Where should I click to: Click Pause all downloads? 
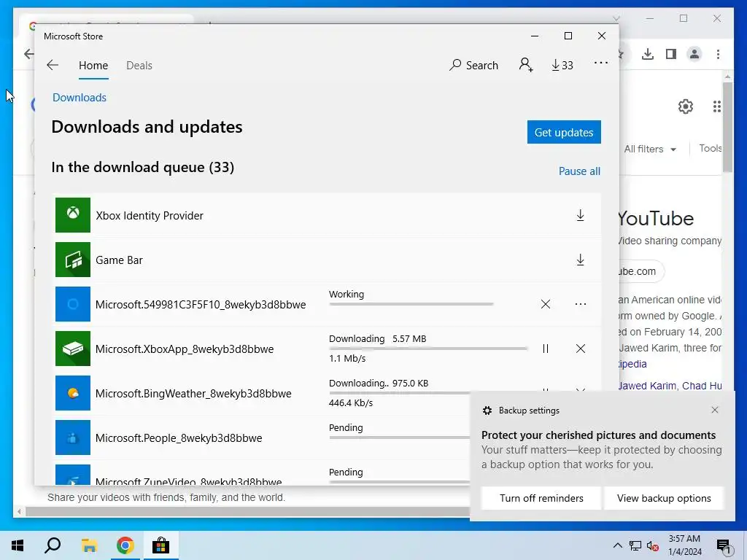tap(579, 171)
